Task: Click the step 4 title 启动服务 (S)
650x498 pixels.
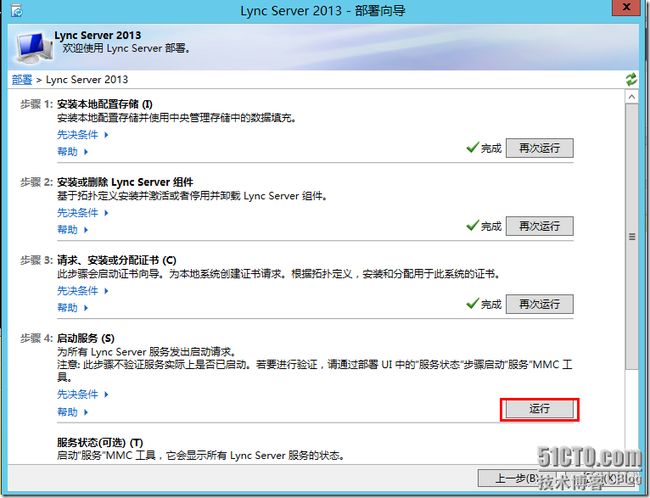Action: pos(85,338)
